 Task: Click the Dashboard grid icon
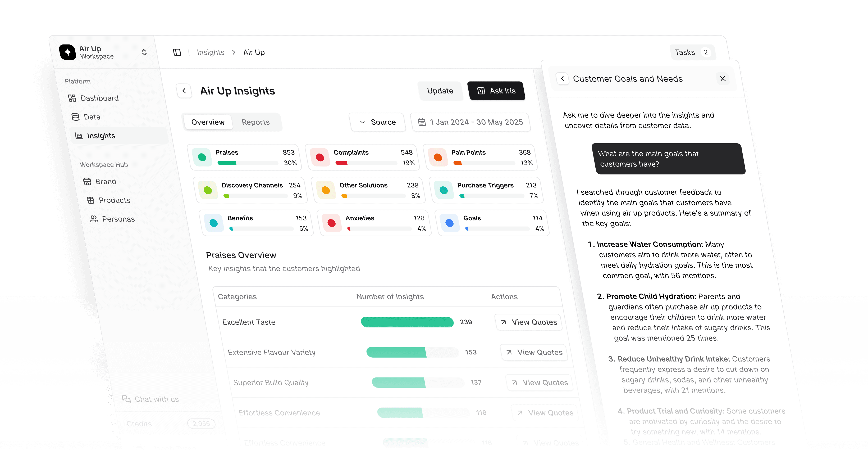(72, 98)
